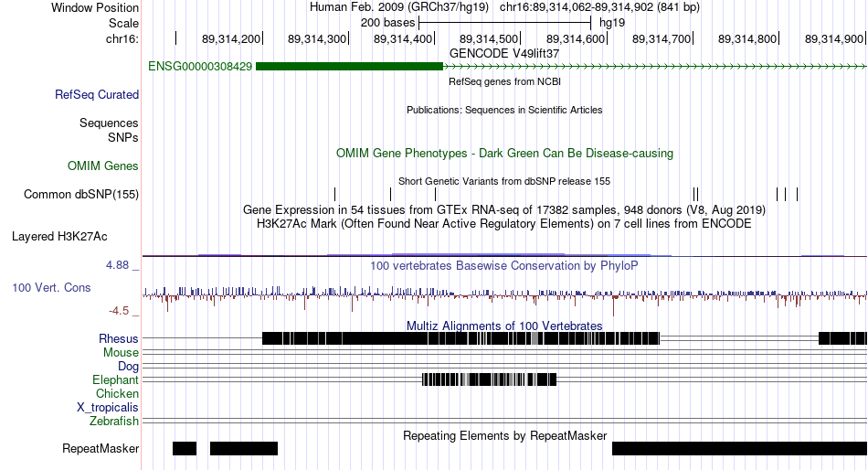Open the RepeatMasker track label

click(101, 448)
